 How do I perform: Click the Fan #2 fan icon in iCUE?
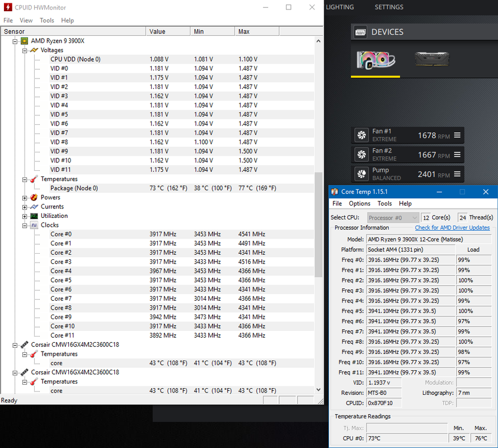[361, 155]
